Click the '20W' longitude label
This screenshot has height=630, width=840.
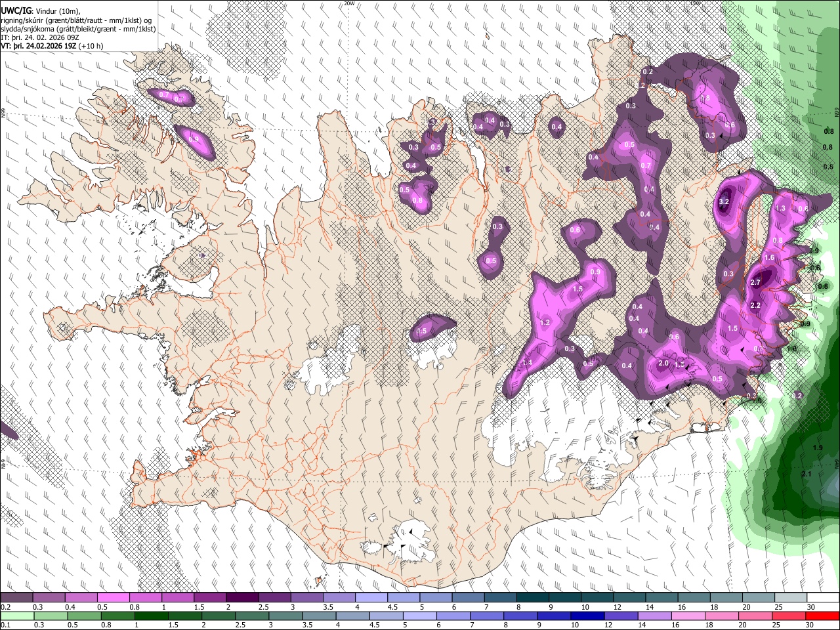pos(349,3)
